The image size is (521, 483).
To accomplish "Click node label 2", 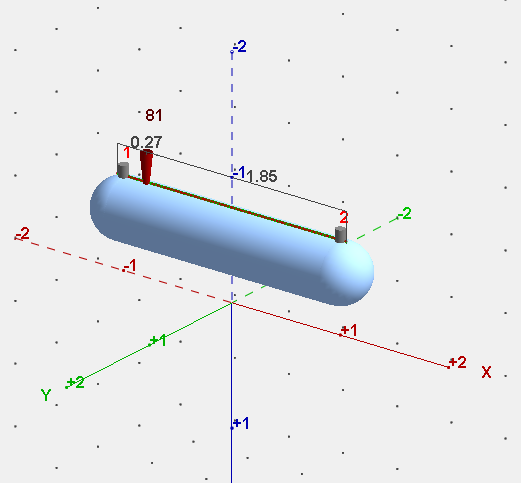I will pyautogui.click(x=344, y=218).
